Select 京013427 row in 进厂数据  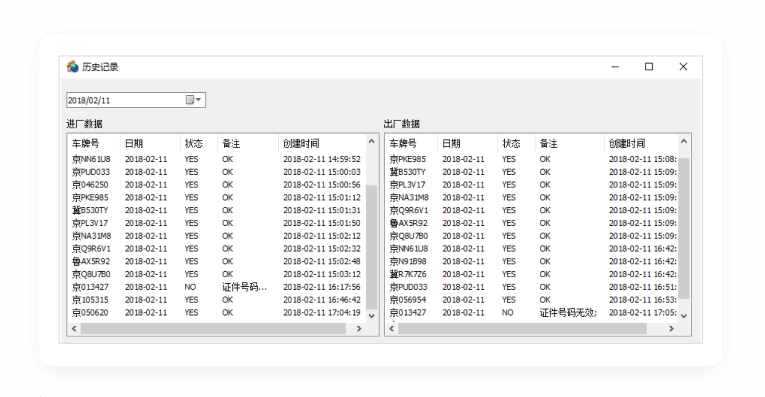coord(217,287)
